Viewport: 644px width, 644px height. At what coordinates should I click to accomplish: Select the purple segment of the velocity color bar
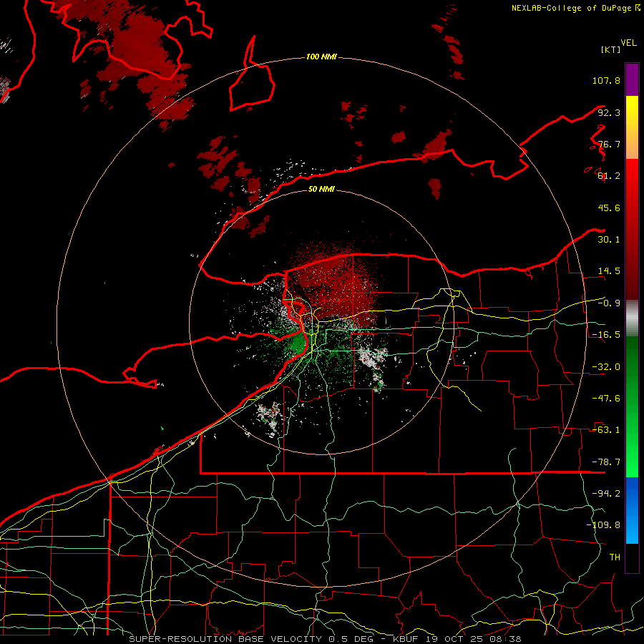pyautogui.click(x=632, y=79)
